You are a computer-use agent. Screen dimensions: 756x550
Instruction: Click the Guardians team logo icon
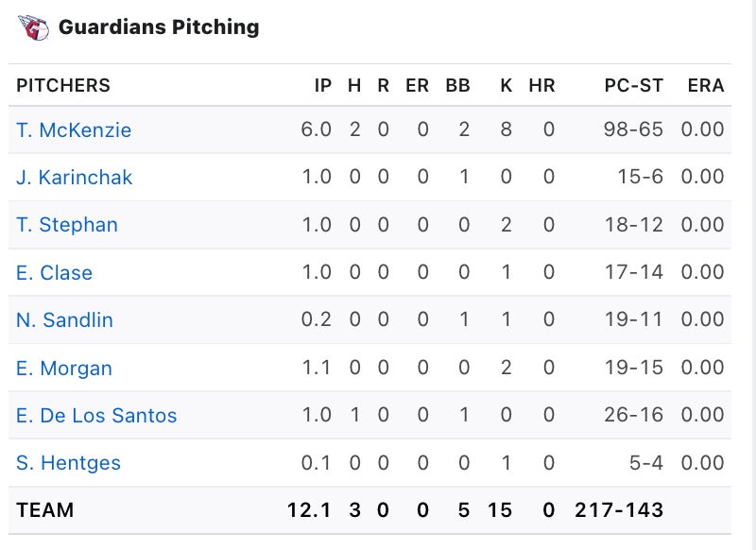(33, 27)
